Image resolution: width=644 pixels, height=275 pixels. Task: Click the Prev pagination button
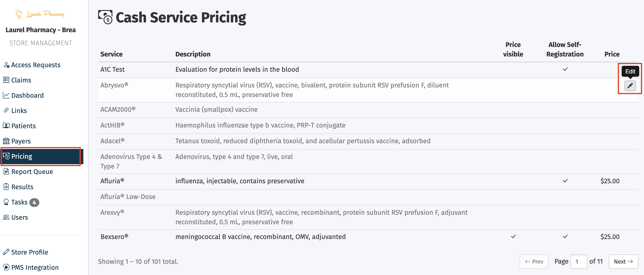click(x=534, y=261)
